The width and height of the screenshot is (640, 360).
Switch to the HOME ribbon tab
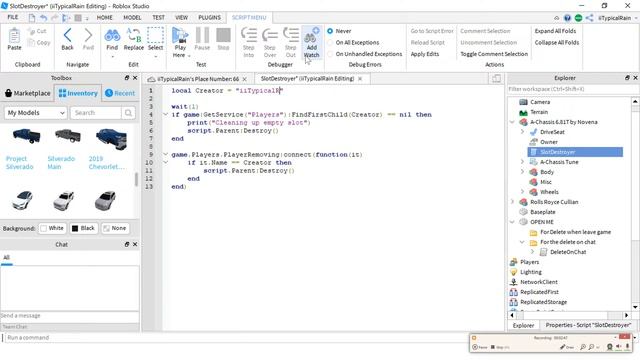(104, 18)
